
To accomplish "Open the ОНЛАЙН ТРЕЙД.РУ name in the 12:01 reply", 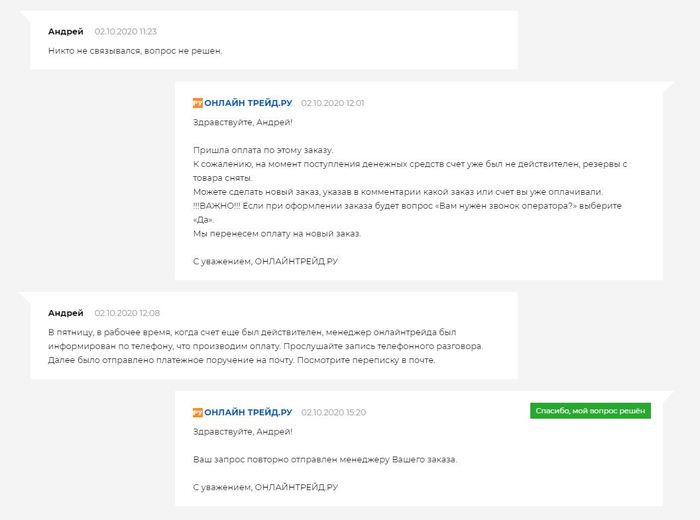I will 248,102.
